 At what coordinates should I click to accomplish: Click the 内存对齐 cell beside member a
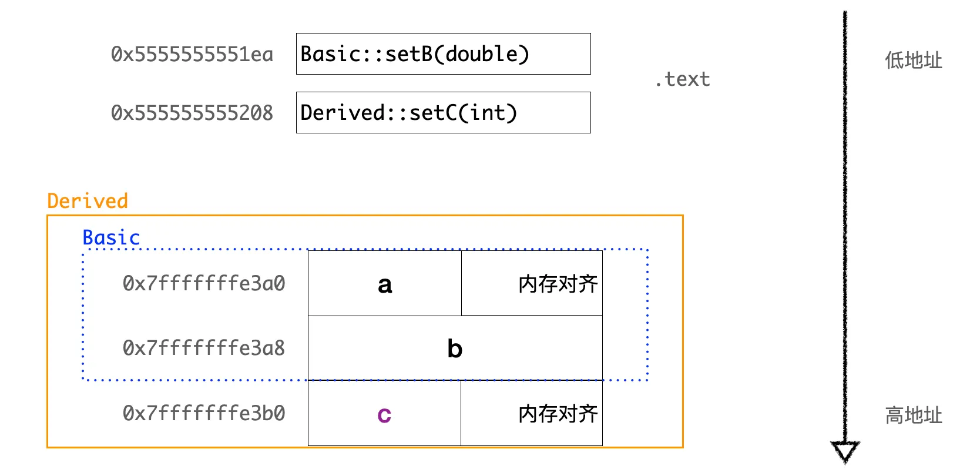(532, 284)
